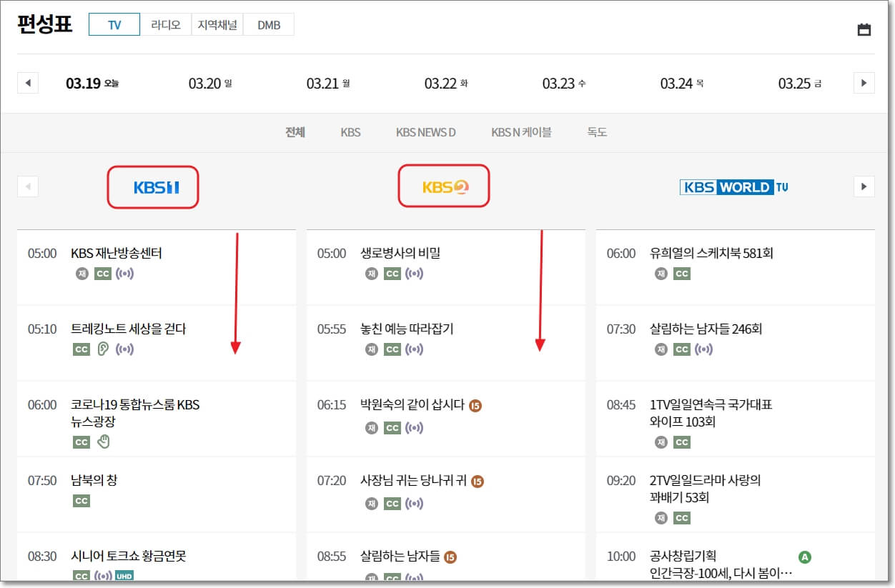This screenshot has height=588, width=895.
Task: Click the 06:15 time on KBS2
Action: [332, 405]
